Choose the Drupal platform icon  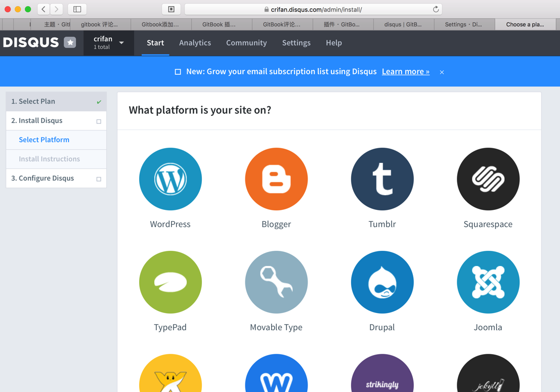[382, 282]
